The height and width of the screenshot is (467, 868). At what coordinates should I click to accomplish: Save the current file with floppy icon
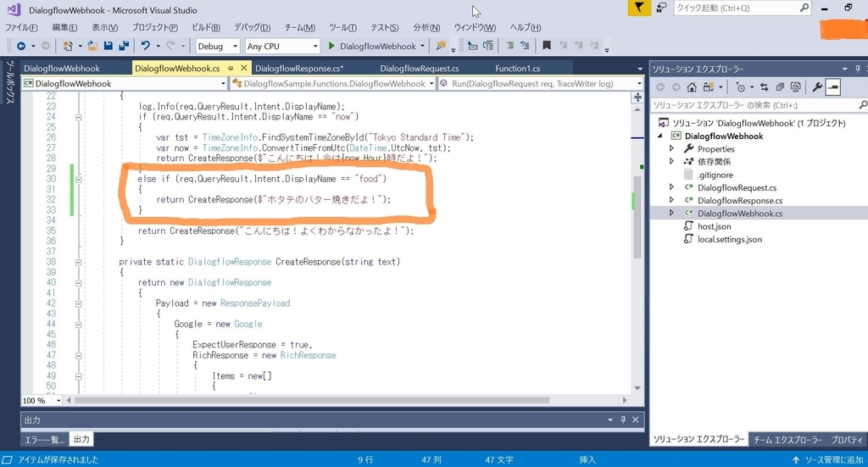[108, 46]
